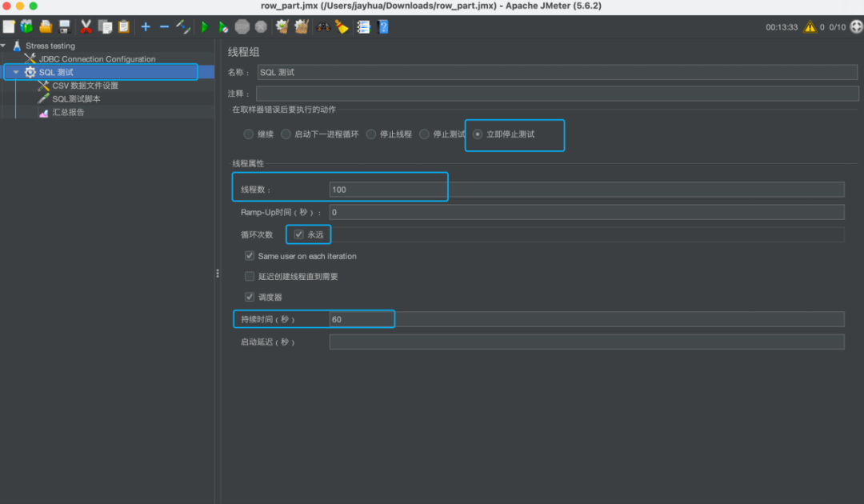Click the 00:13:33 elapsed time text
864x504 pixels.
tap(782, 27)
